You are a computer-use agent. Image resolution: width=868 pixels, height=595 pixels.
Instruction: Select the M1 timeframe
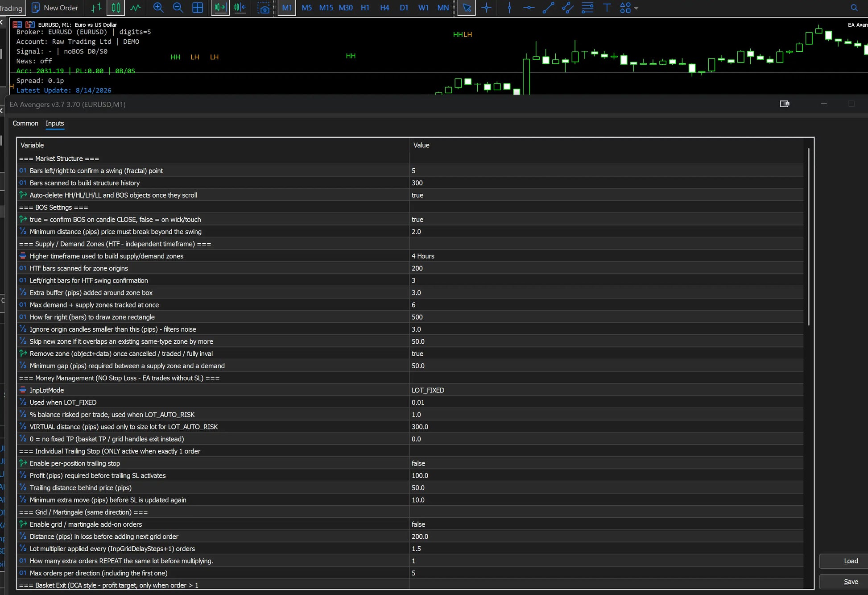(287, 8)
